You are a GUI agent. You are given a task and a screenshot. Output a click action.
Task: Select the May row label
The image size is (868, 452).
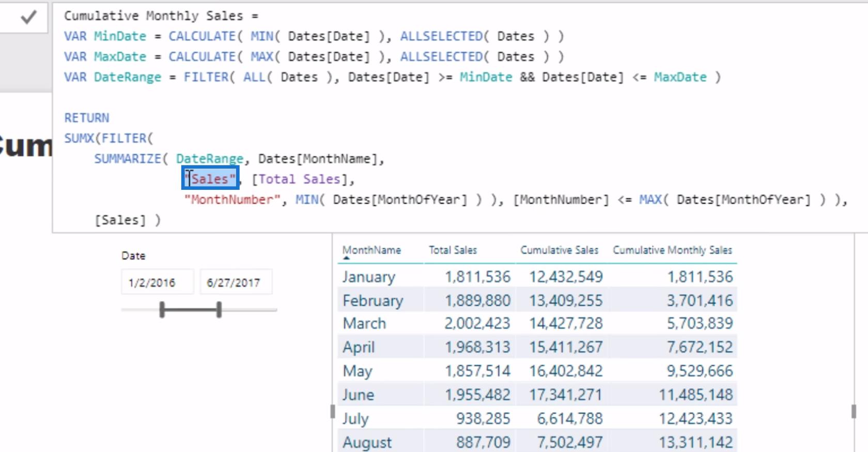[x=357, y=371]
